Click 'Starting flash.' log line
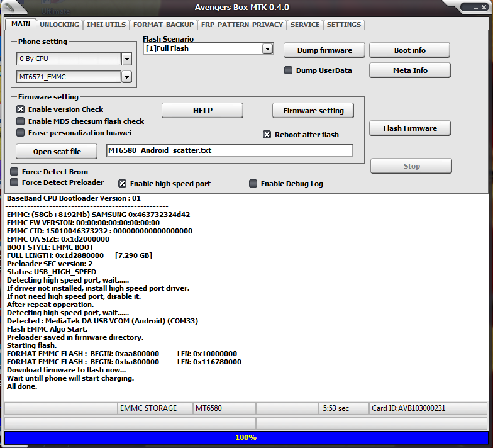The image size is (493, 448). pyautogui.click(x=31, y=345)
